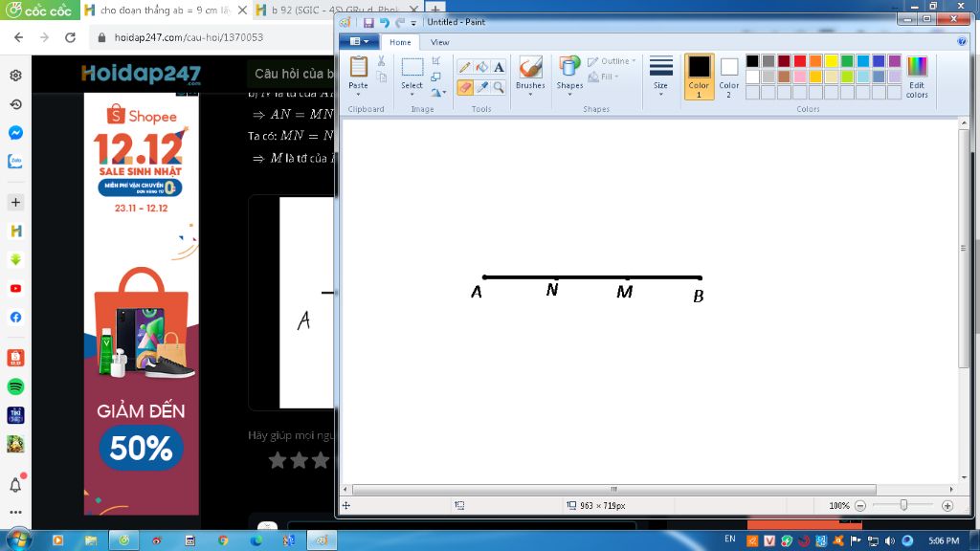Open browser sidebar settings gear icon

pyautogui.click(x=15, y=76)
